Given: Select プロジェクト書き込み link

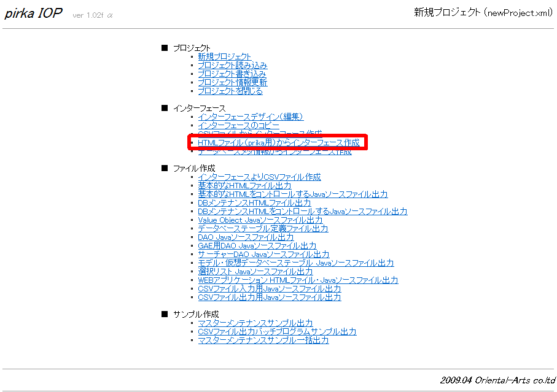Looking at the screenshot, I should pos(232,74).
